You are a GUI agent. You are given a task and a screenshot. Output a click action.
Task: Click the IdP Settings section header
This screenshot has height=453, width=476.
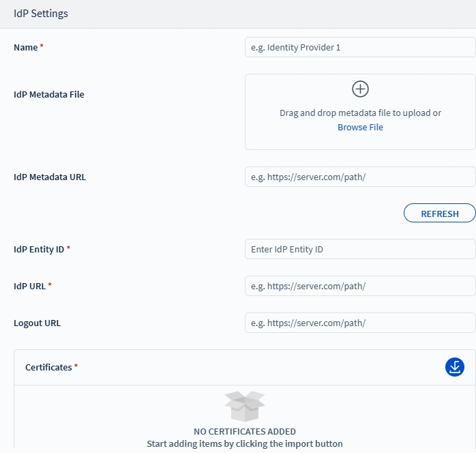pyautogui.click(x=41, y=14)
